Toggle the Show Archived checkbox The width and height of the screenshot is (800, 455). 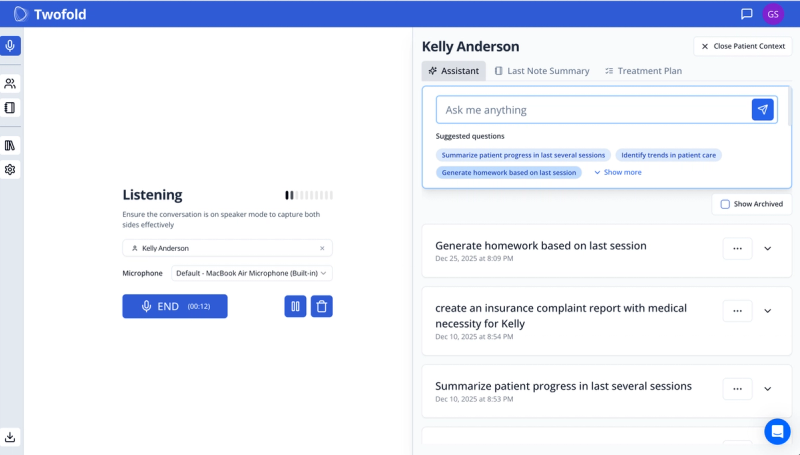point(725,204)
